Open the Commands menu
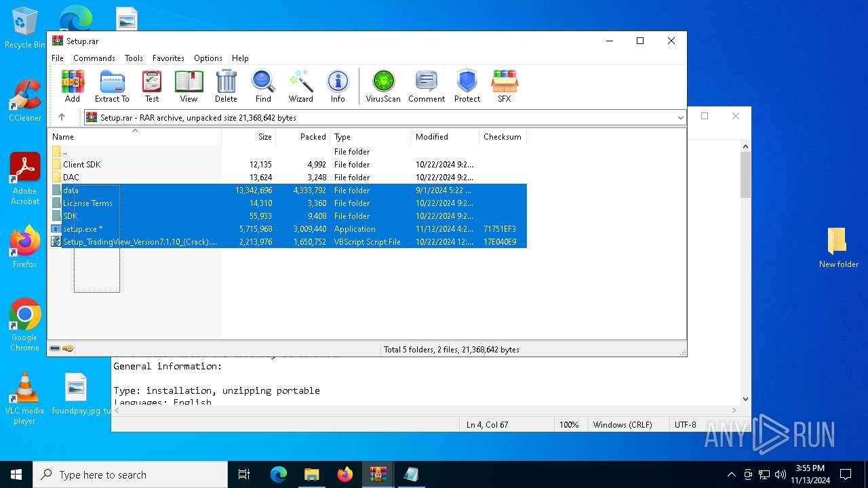 pyautogui.click(x=94, y=58)
